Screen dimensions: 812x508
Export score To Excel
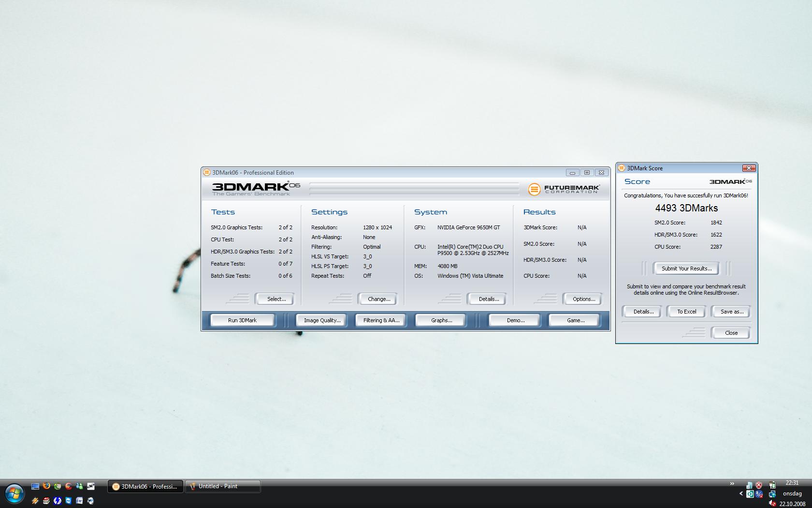point(686,312)
